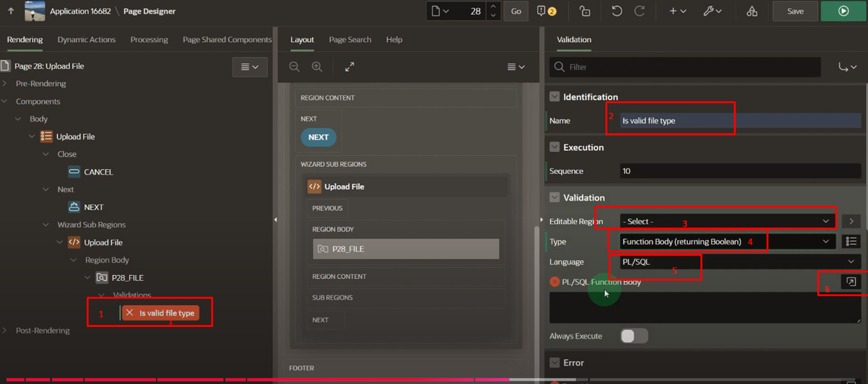Image resolution: width=868 pixels, height=384 pixels.
Task: Open the PL/SQL code editor popup
Action: tap(851, 282)
